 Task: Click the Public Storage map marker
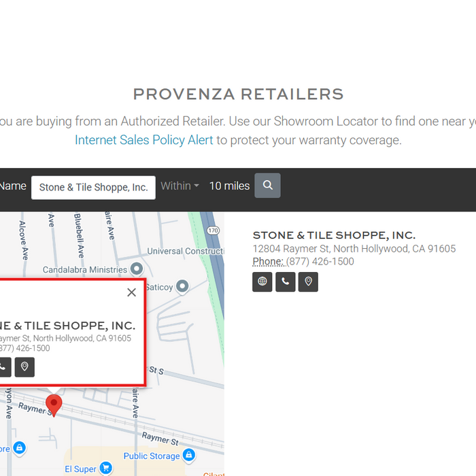(113, 456)
